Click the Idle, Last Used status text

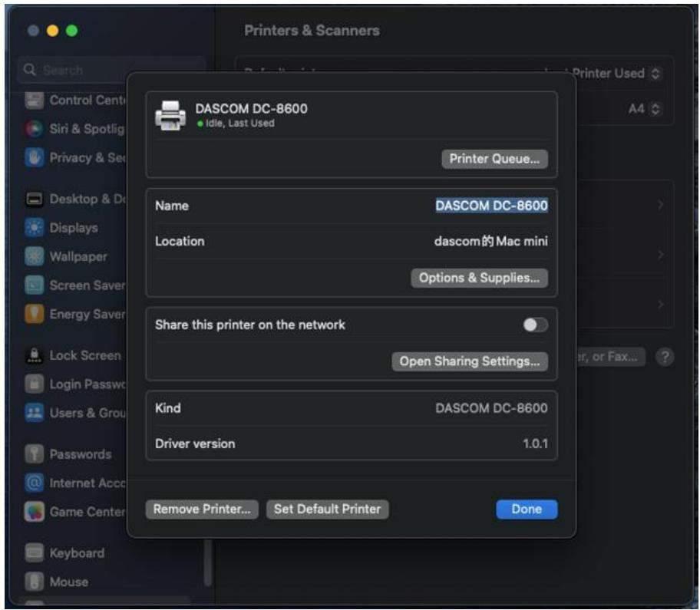pos(239,124)
